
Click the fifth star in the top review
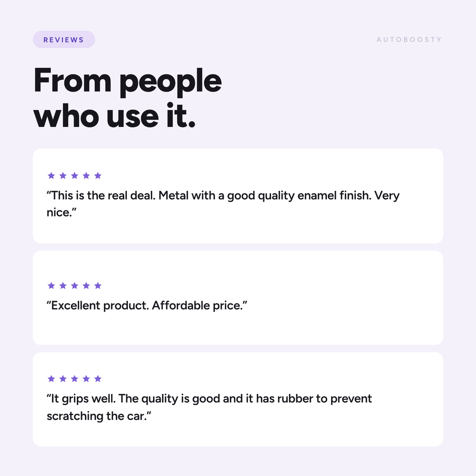pos(98,176)
